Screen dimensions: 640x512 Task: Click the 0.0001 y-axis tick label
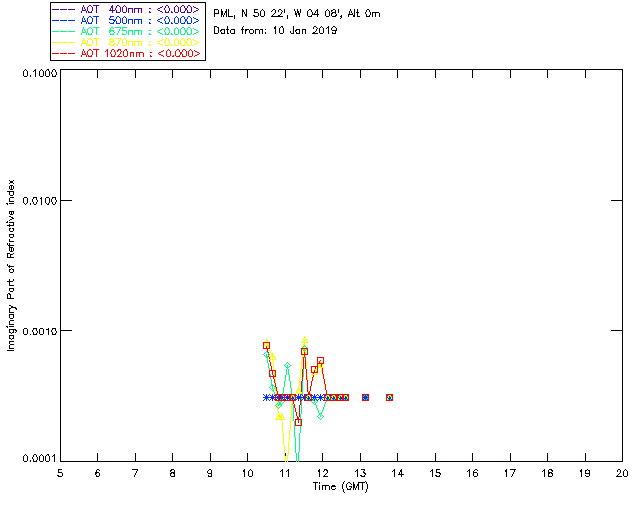pos(39,459)
